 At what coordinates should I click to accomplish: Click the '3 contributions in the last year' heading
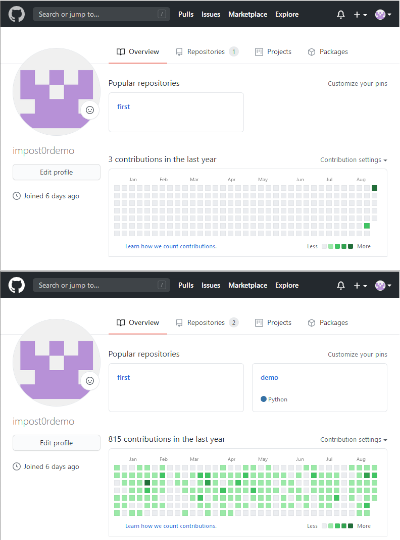tap(162, 159)
